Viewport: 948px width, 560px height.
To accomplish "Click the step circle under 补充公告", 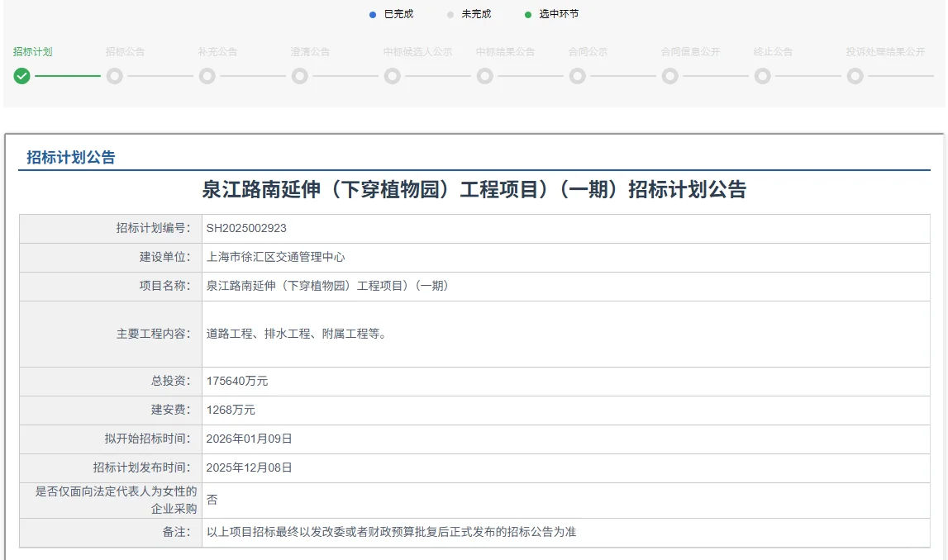I will [207, 76].
